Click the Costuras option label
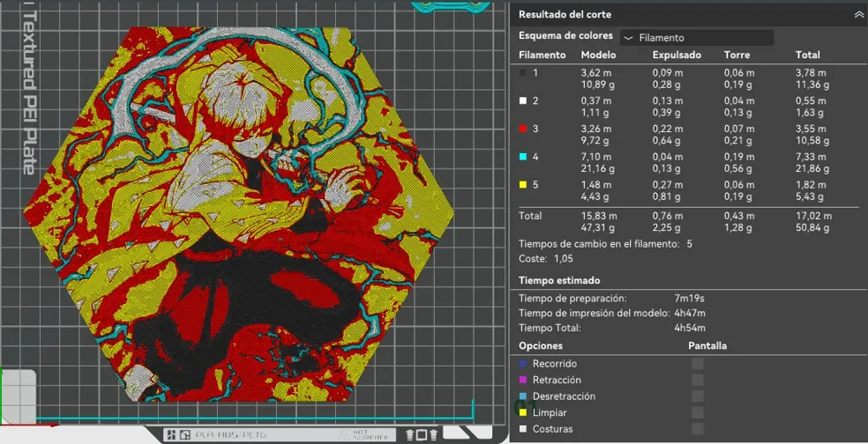 tap(552, 428)
